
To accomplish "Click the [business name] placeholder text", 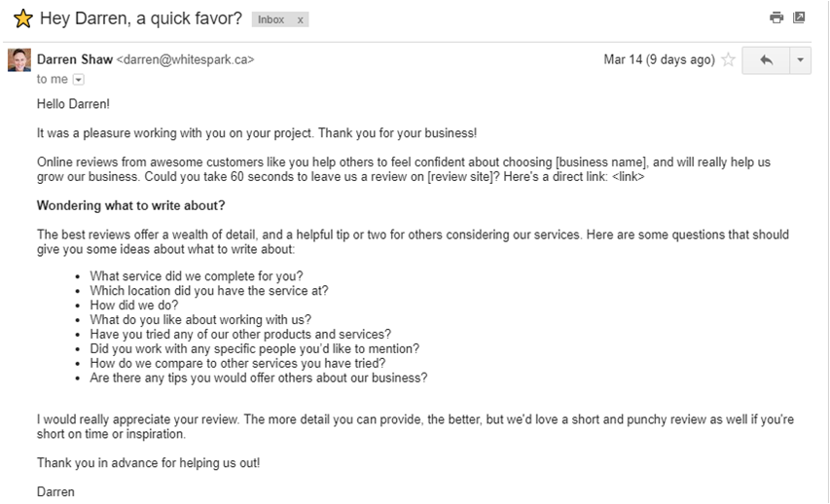I will click(x=600, y=162).
